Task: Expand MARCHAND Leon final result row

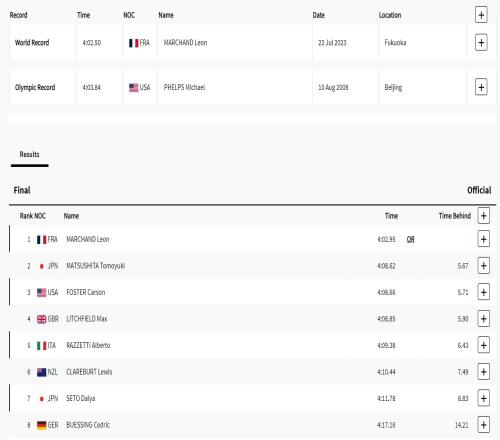Action: tap(483, 239)
